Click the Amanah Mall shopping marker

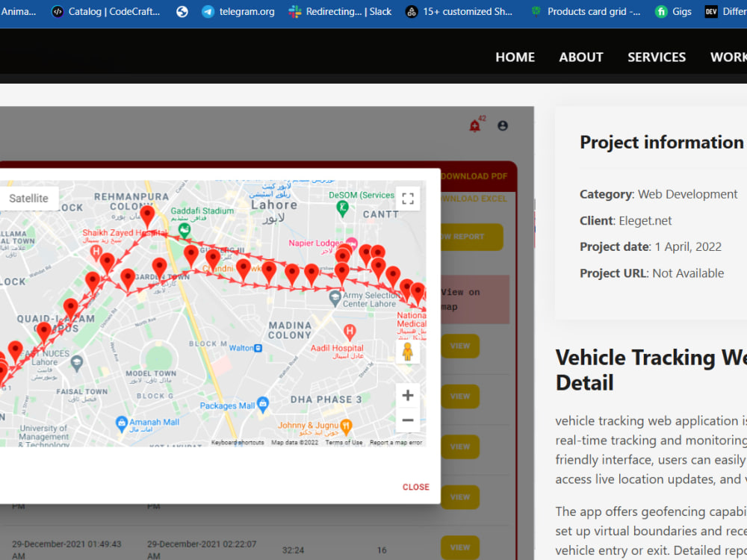[x=122, y=423]
